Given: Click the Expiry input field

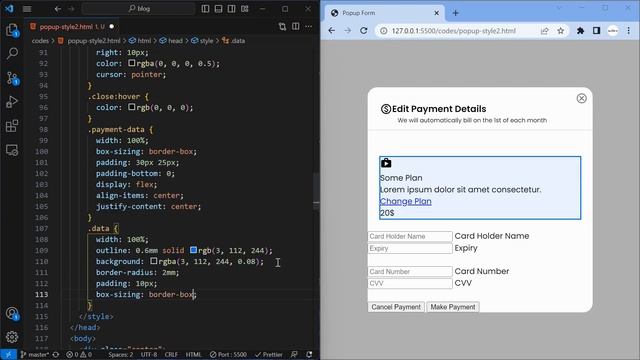Looking at the screenshot, I should point(410,248).
